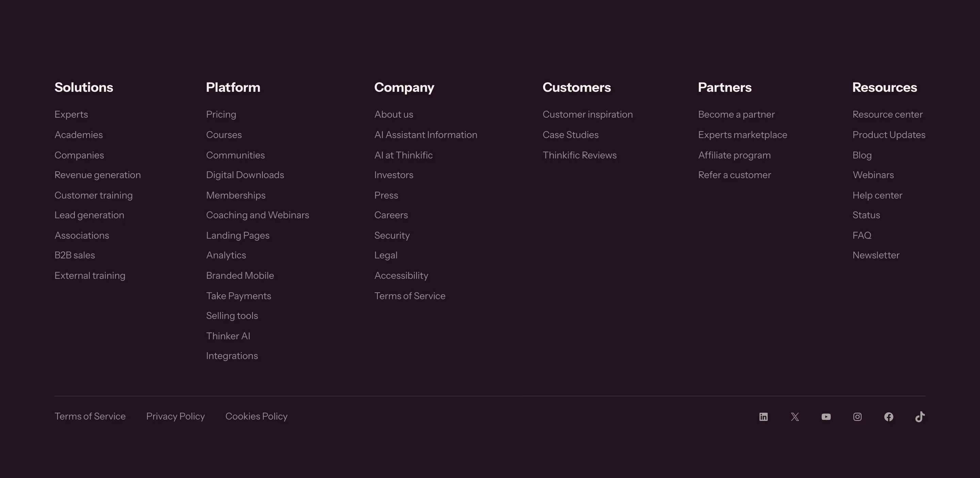The width and height of the screenshot is (980, 478).
Task: Open Coaching and Webinars link
Action: (258, 215)
